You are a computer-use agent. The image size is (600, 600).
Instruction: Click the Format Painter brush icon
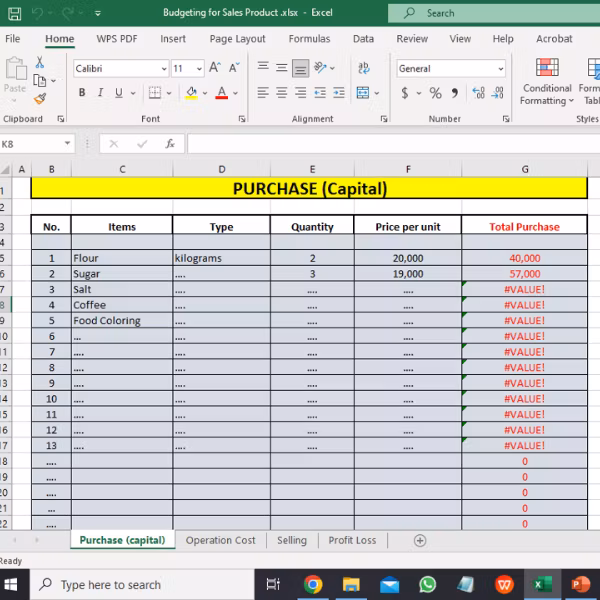point(40,99)
